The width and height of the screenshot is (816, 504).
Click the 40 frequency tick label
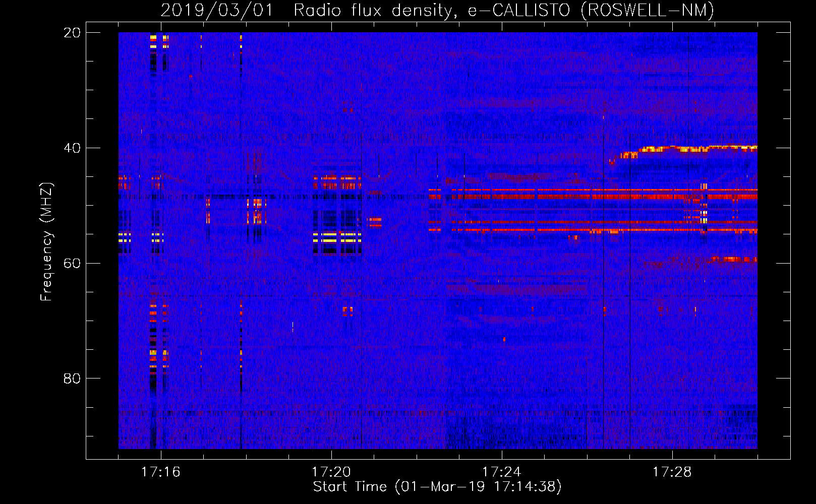point(72,148)
